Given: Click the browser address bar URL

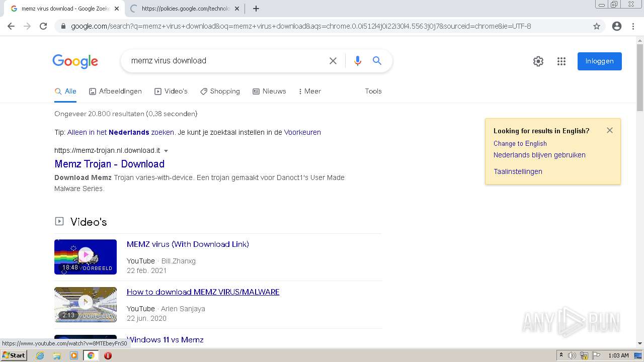Looking at the screenshot, I should [301, 26].
